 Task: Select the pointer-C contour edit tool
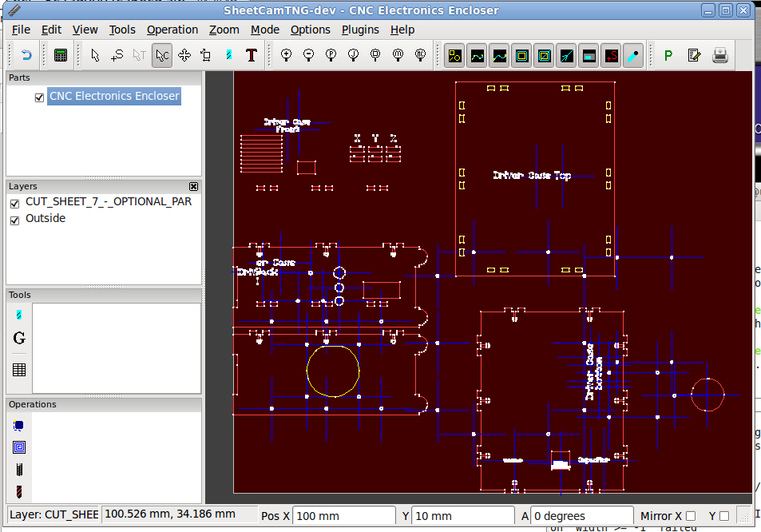162,55
